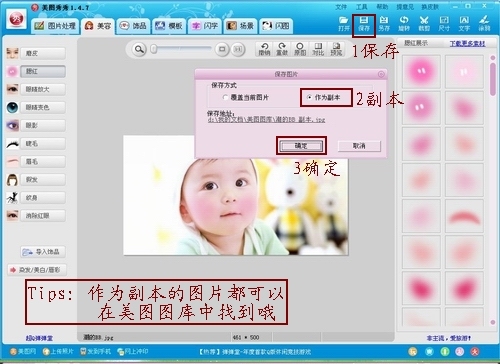Open the 工具 menu

[x=361, y=7]
